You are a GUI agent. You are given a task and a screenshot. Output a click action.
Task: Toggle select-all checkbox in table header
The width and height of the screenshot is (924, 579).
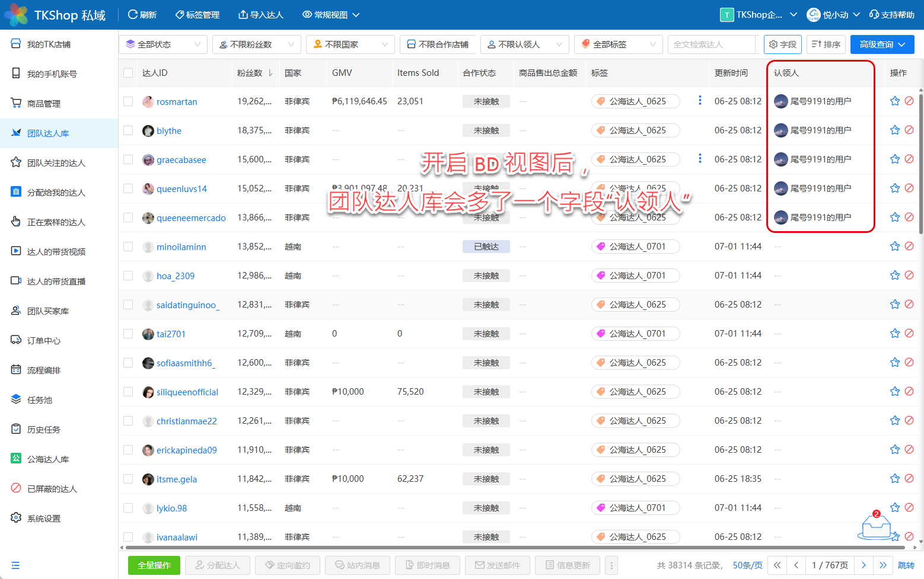tap(128, 73)
